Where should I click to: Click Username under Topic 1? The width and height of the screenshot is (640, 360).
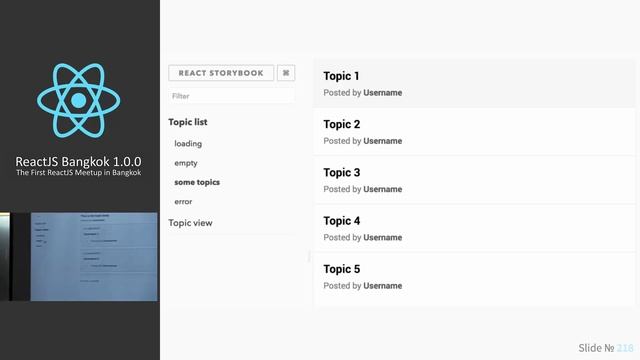[382, 93]
